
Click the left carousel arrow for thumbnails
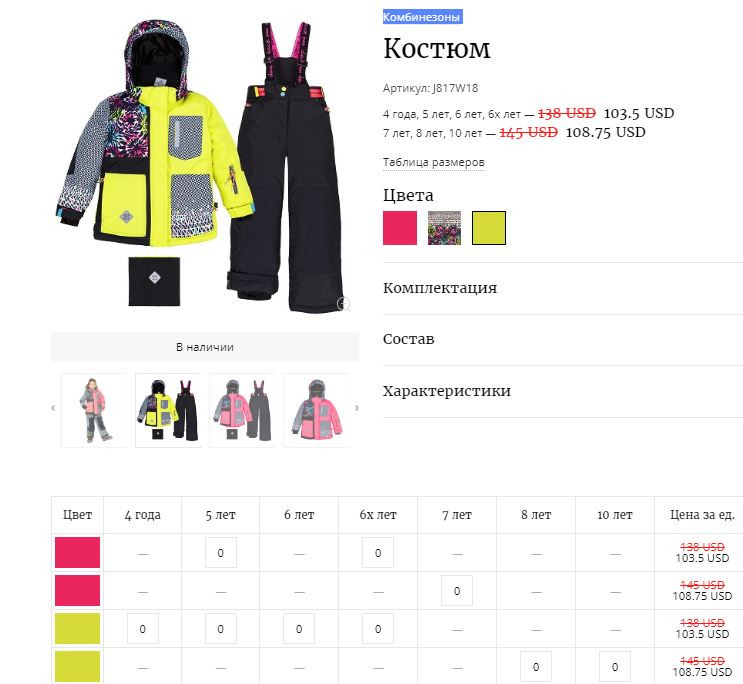click(x=53, y=409)
